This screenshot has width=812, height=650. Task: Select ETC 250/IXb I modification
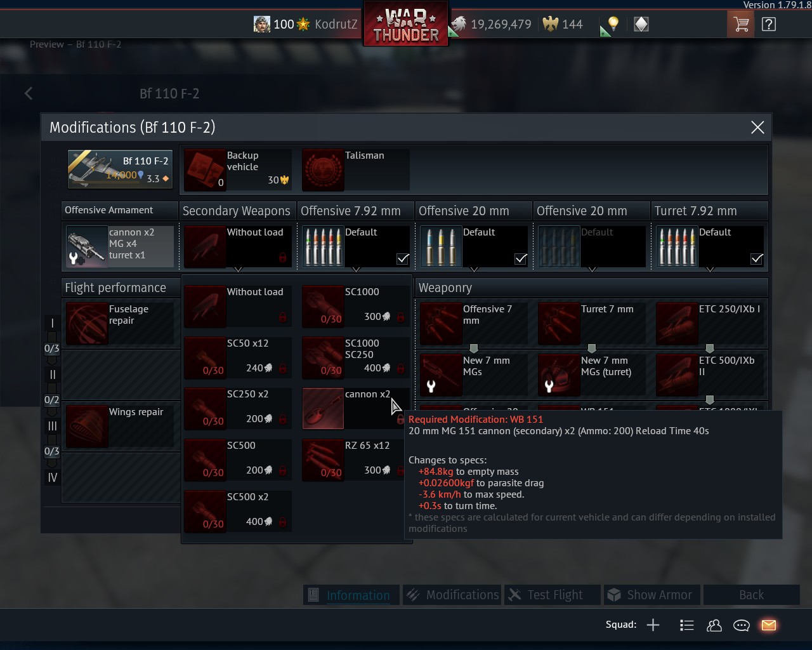pos(709,323)
